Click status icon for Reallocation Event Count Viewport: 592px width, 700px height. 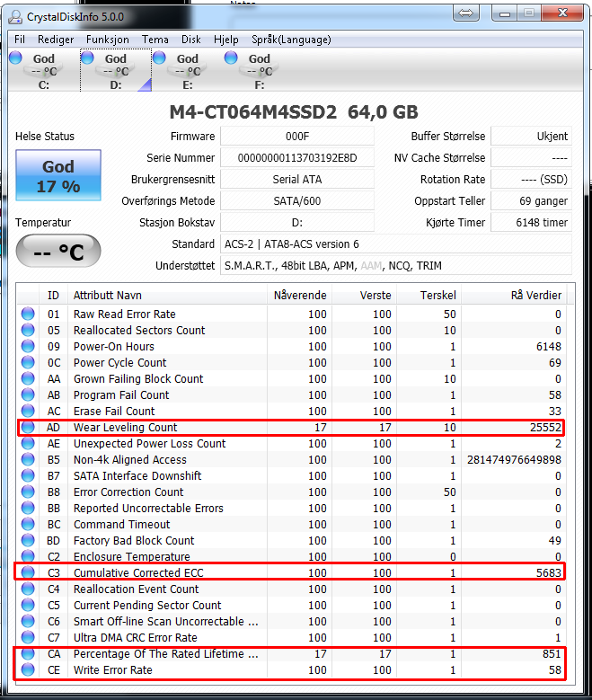coord(28,589)
